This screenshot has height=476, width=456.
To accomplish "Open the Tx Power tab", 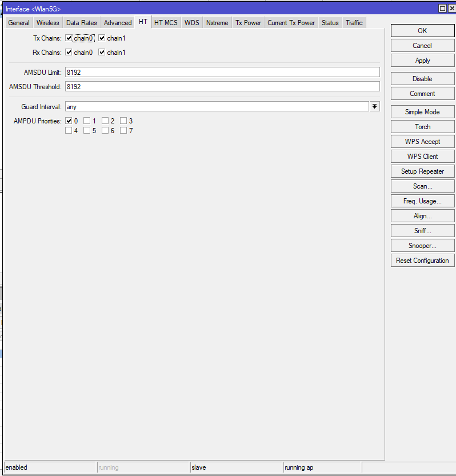I will (249, 23).
